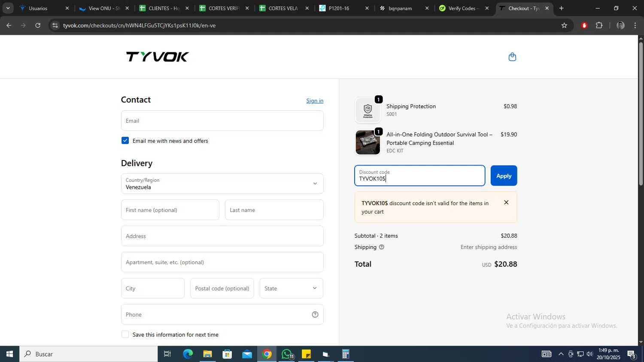Viewport: 644px width, 362px height.
Task: Uncheck Email me with news and offers
Action: [125, 141]
